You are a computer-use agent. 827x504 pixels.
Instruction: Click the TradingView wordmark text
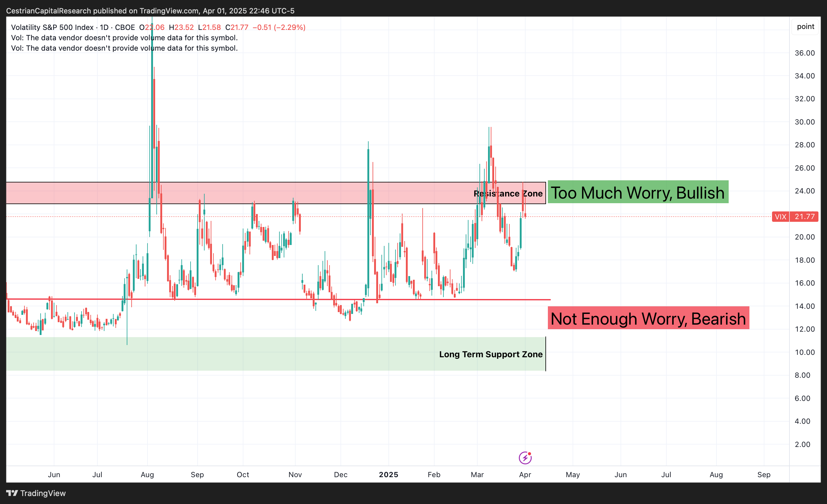tap(43, 493)
